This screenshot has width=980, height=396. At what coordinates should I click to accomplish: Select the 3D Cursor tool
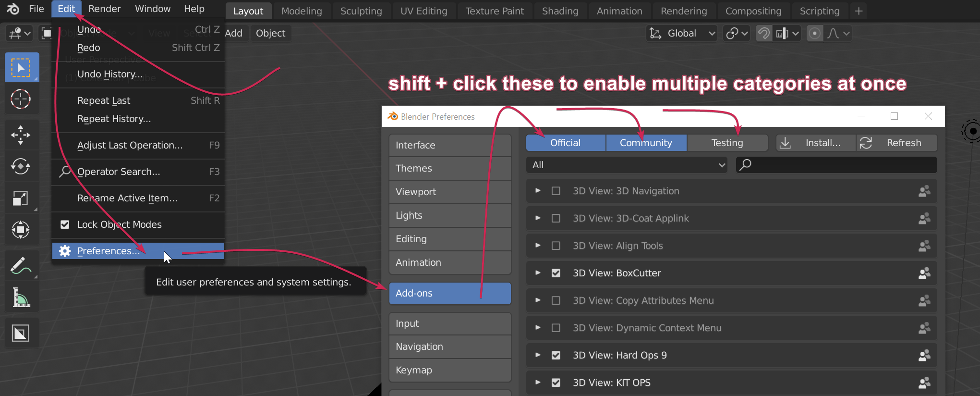(21, 99)
